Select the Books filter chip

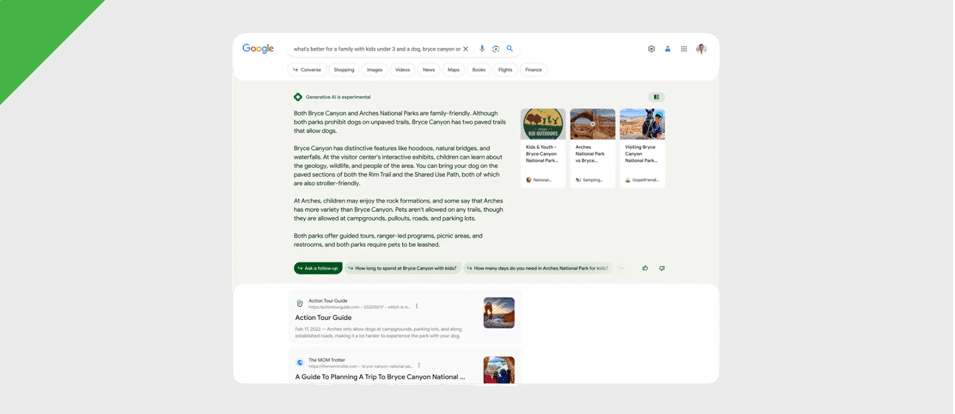pos(479,70)
